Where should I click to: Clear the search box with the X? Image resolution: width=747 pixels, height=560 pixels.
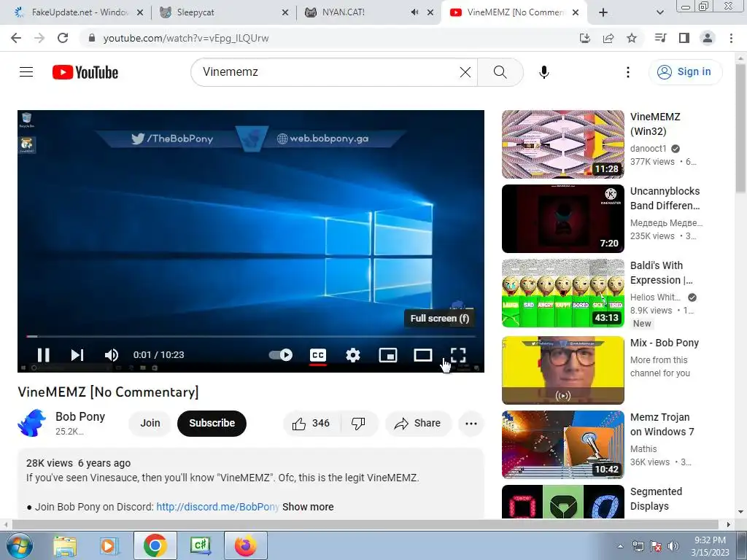click(465, 72)
